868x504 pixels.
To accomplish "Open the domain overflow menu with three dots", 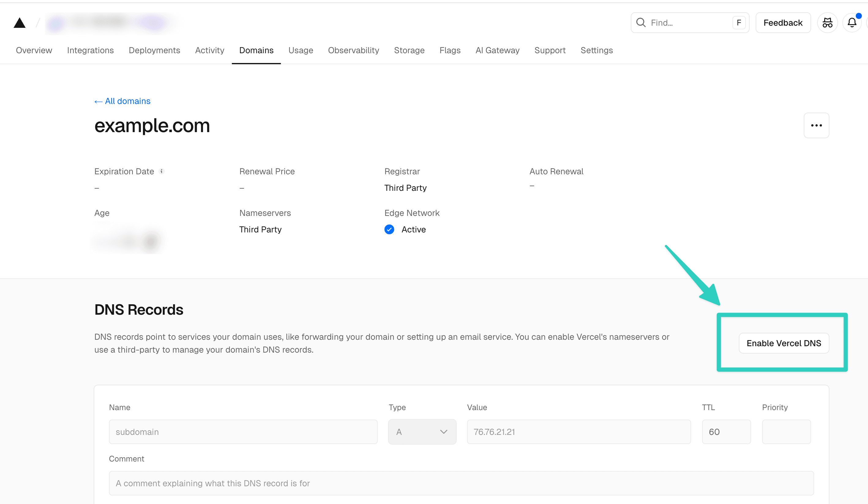I will 816,125.
